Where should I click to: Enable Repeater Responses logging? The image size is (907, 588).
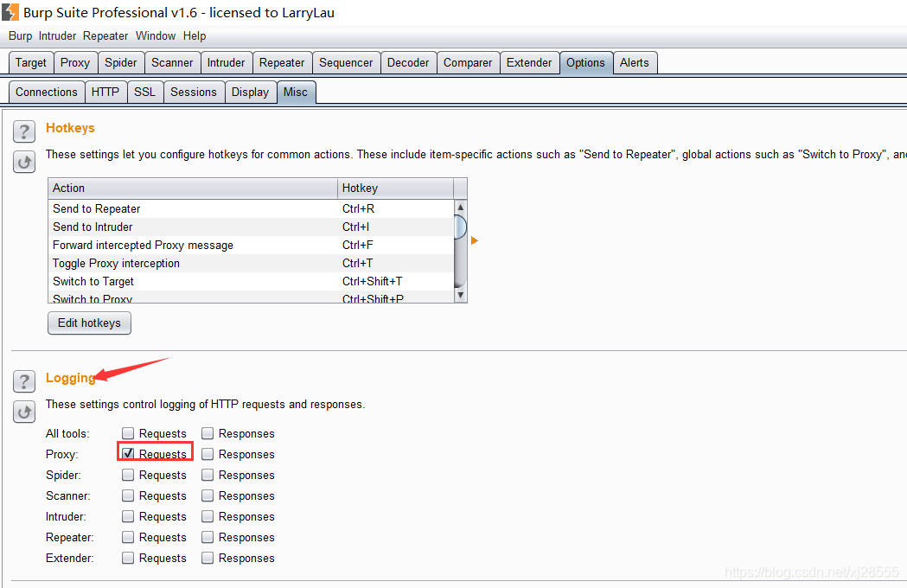tap(208, 537)
